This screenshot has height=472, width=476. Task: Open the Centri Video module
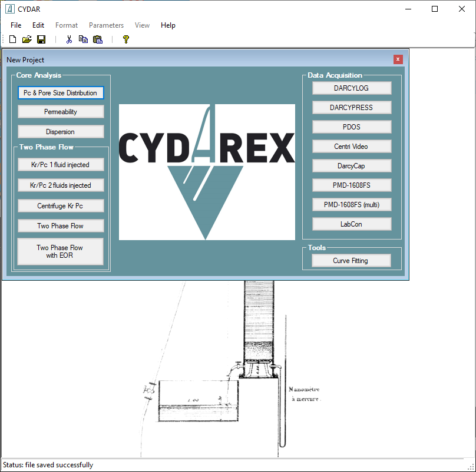[x=352, y=146]
